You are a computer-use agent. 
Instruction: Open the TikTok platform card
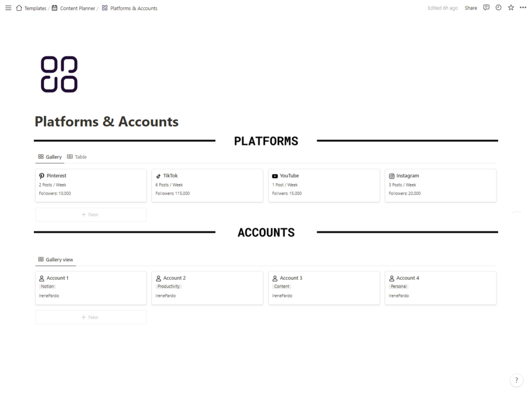207,185
